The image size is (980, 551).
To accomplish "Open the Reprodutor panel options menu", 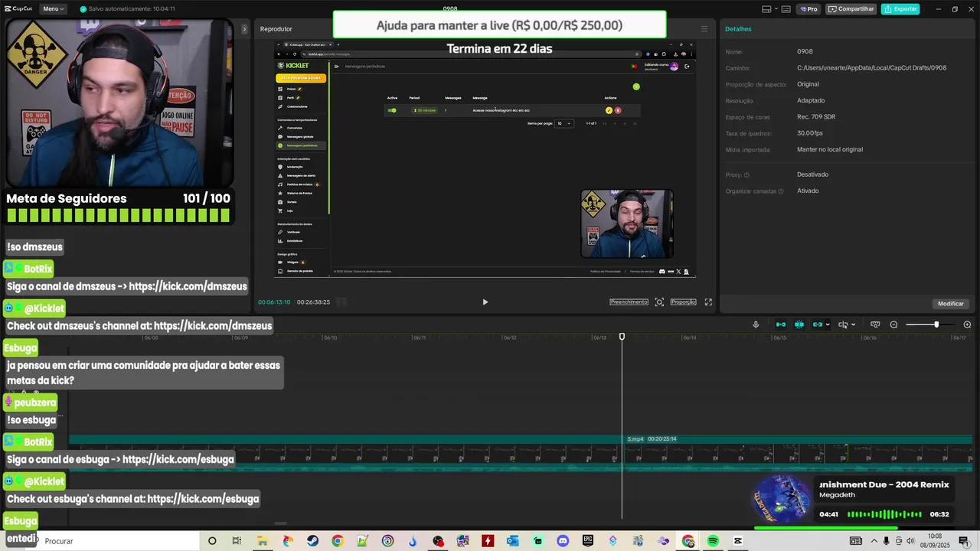I will [x=704, y=29].
